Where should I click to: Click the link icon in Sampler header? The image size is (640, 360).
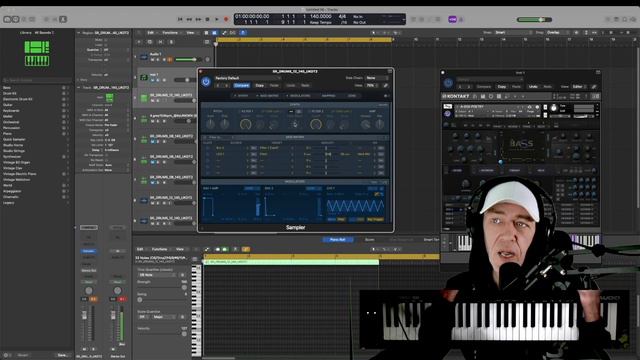(x=385, y=85)
